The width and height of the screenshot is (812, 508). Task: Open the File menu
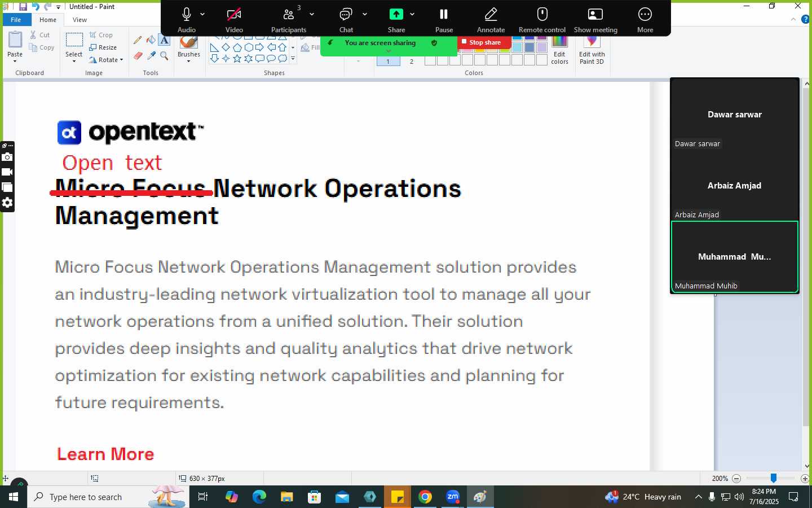[x=16, y=20]
